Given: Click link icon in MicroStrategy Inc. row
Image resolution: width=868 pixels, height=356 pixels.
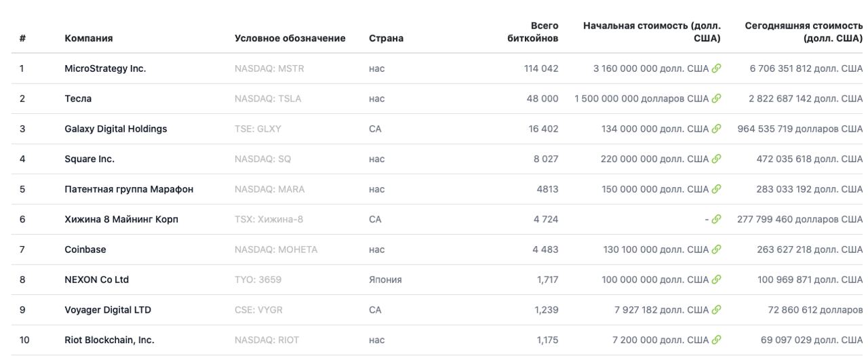Looking at the screenshot, I should pos(716,68).
